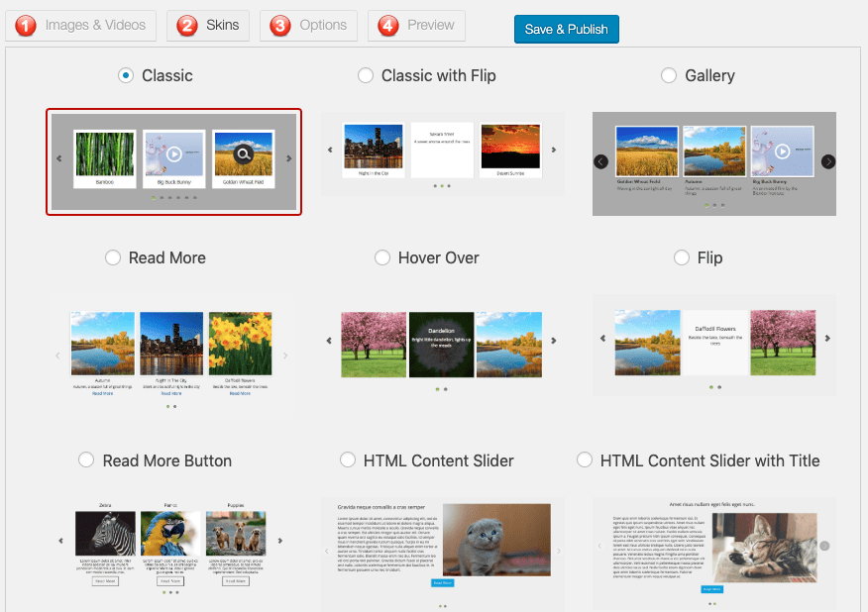This screenshot has height=612, width=868.
Task: Click the step 4 badge next to Preview
Action: (x=388, y=26)
